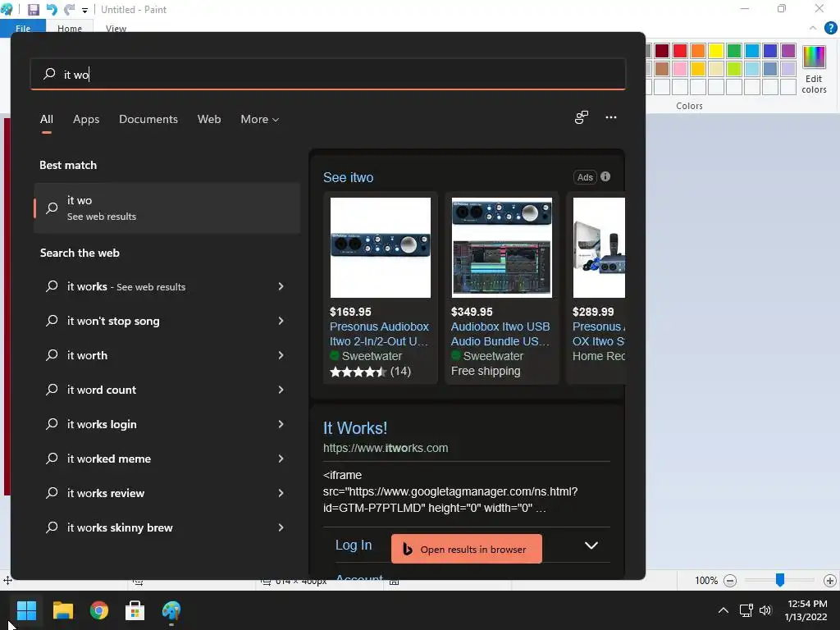
Task: Switch to the Apps search tab
Action: pyautogui.click(x=86, y=119)
